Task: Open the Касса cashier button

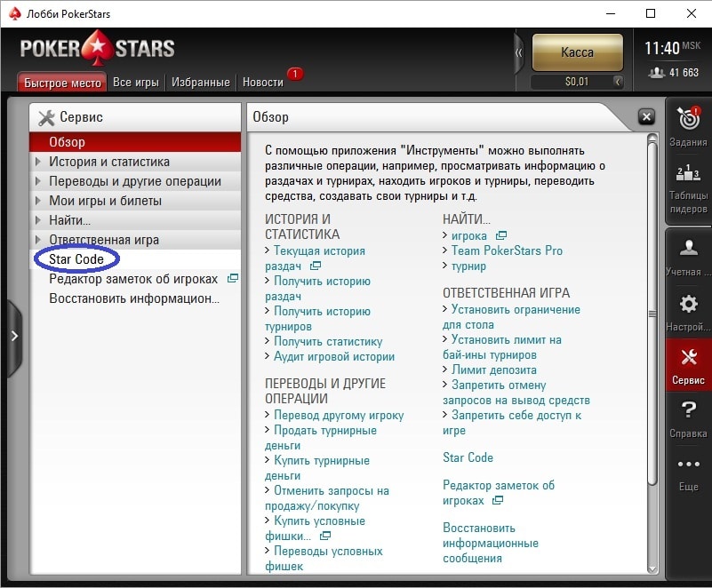Action: [x=577, y=52]
